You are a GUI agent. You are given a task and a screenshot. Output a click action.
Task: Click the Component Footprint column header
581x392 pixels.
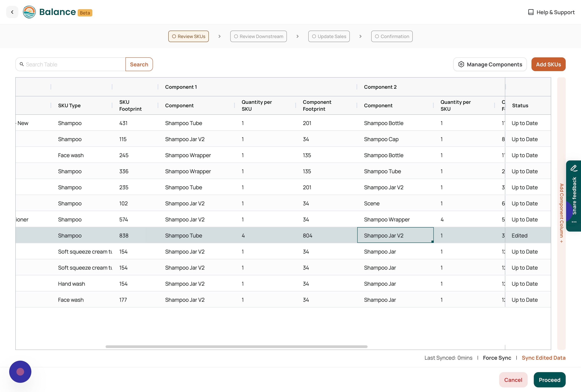[x=317, y=106]
